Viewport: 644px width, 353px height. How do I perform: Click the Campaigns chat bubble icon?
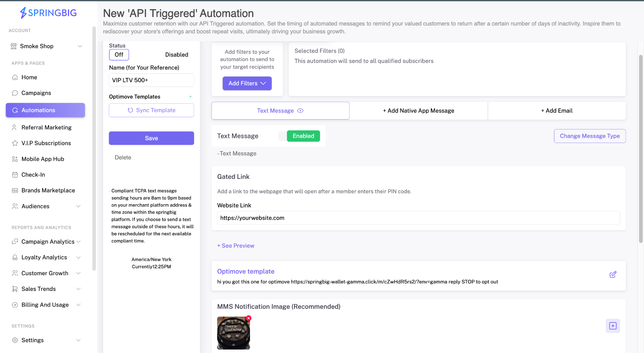coord(15,93)
